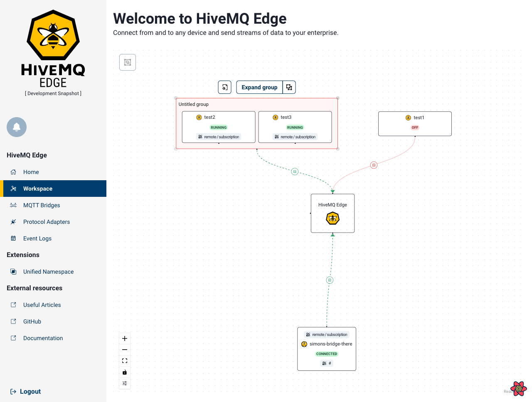Click the simons-bridge-there bridge icon
The height and width of the screenshot is (402, 532).
click(304, 344)
